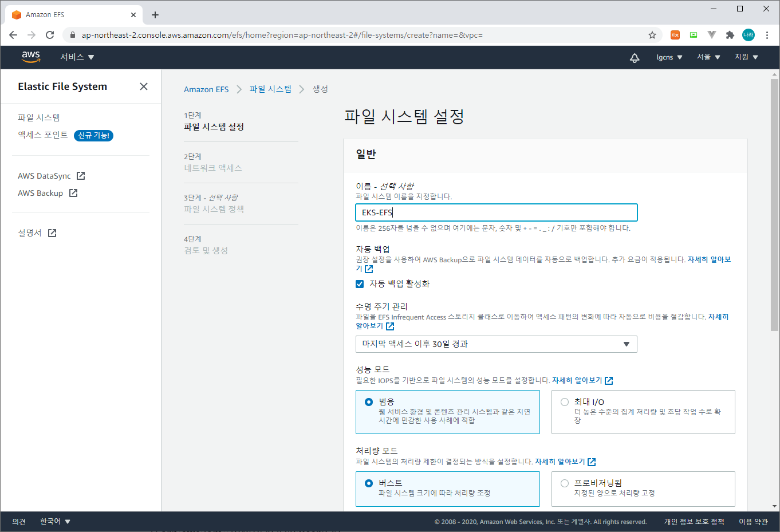Select step 1 파일 시스템 설정
The width and height of the screenshot is (780, 532).
(214, 127)
